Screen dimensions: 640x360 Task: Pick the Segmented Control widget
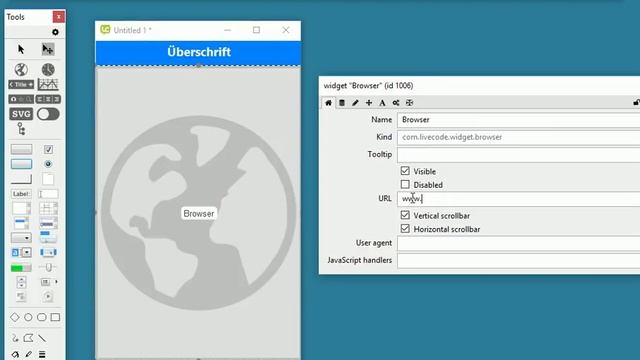(x=48, y=99)
